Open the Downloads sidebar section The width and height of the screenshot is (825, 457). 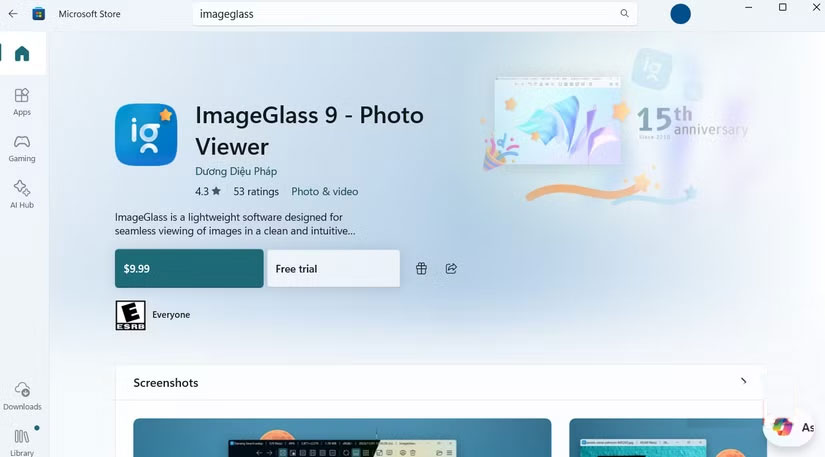22,396
